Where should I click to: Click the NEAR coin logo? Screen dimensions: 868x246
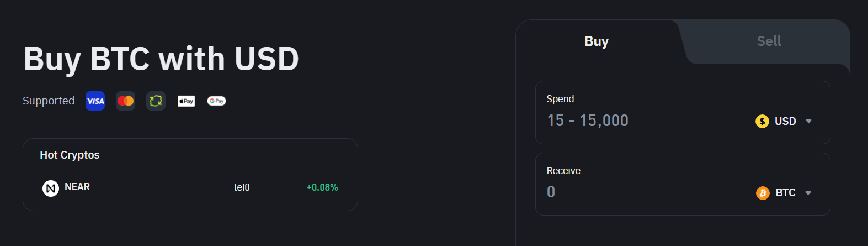(51, 189)
